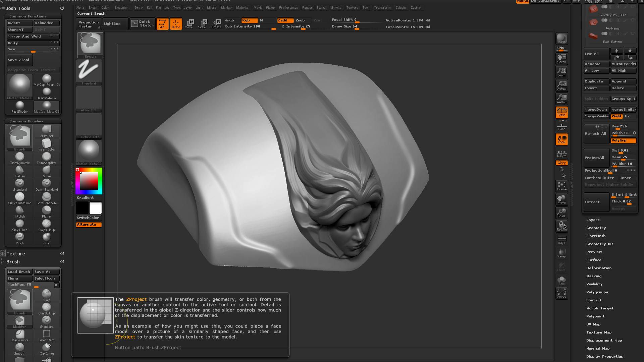This screenshot has width=644, height=362.
Task: Expand the Texture palette on left
Action: click(16, 254)
